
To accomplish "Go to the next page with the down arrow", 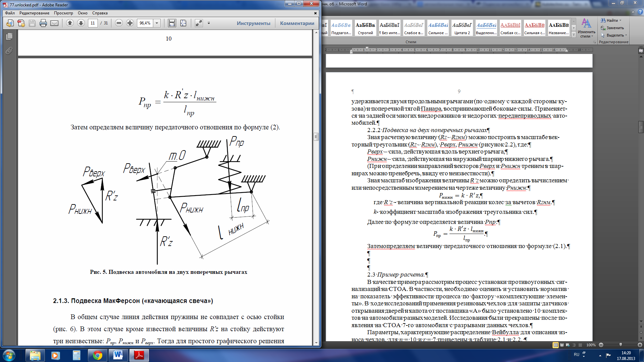I will click(81, 23).
